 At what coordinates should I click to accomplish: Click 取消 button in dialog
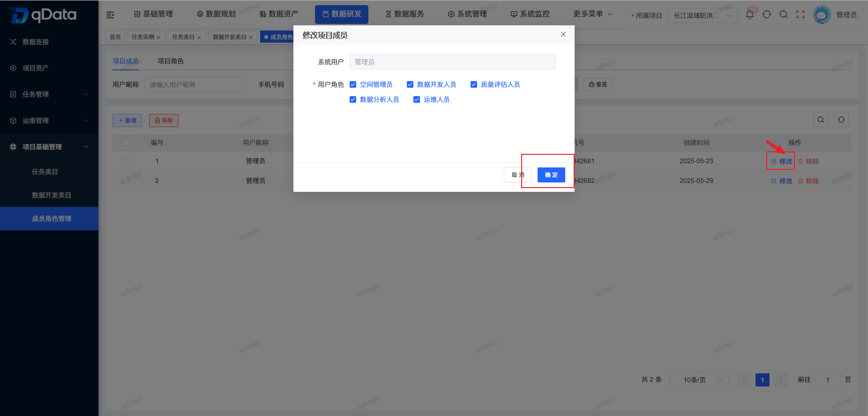coord(518,175)
